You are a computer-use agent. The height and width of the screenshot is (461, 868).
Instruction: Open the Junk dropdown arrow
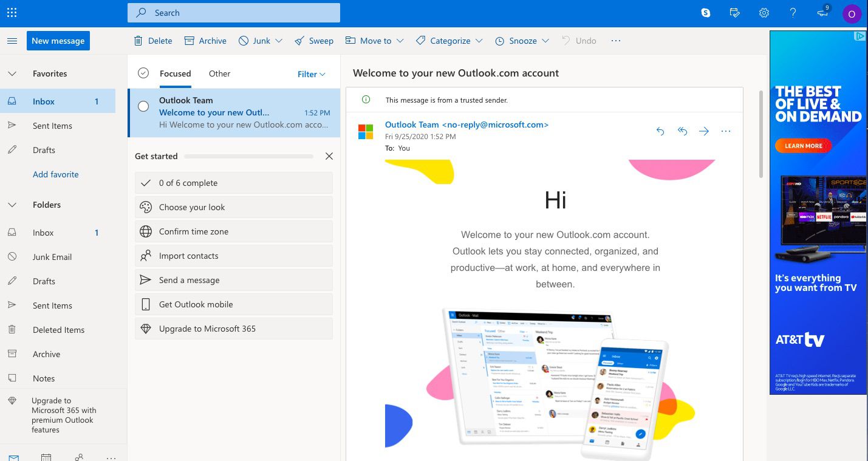tap(279, 41)
